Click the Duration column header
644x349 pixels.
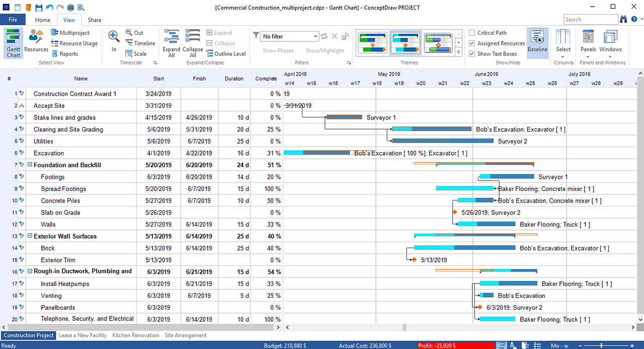[x=234, y=79]
